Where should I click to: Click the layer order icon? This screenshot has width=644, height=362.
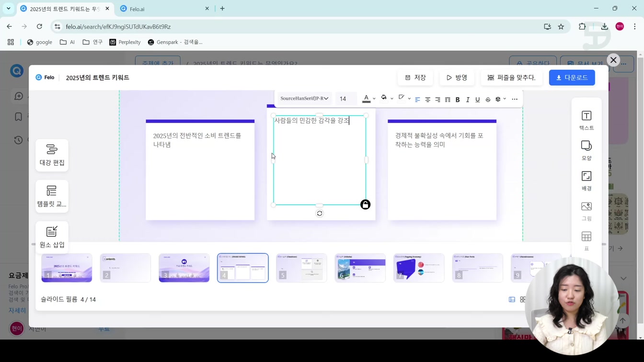pos(498,99)
